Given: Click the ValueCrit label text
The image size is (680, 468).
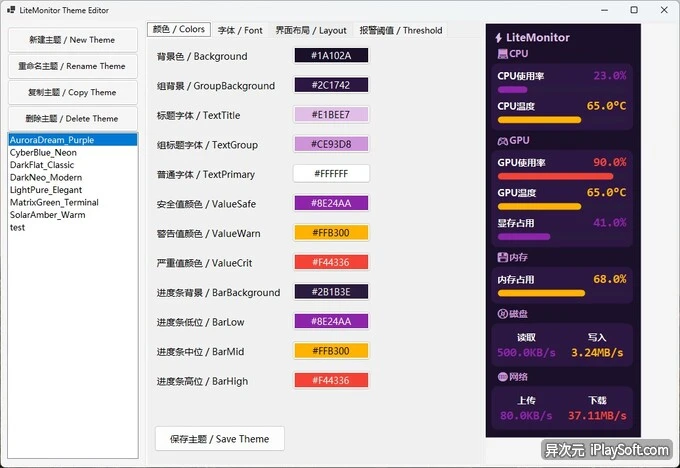Looking at the screenshot, I should click(204, 263).
